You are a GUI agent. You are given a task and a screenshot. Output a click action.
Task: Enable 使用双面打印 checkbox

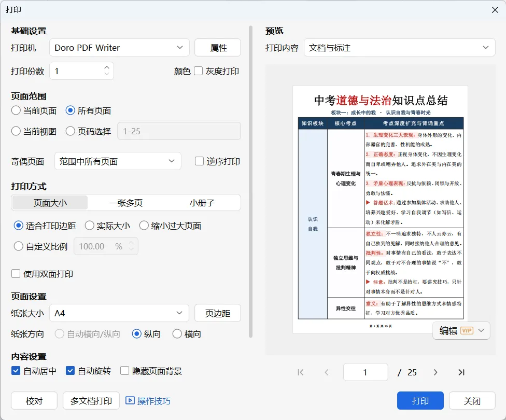coord(16,274)
